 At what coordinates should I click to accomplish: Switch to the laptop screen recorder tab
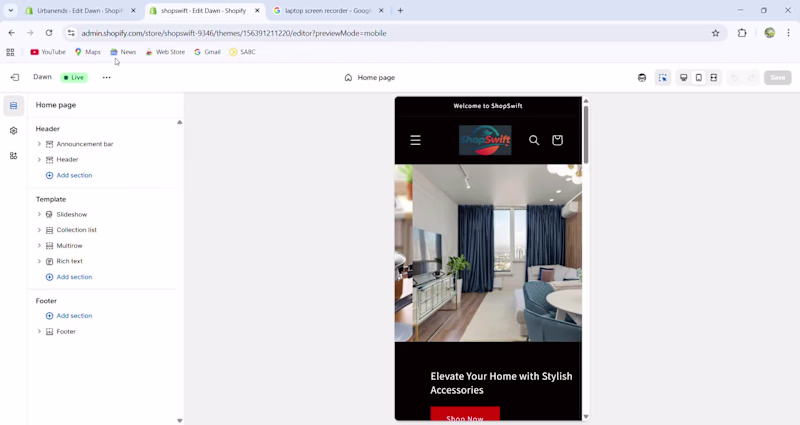[328, 11]
